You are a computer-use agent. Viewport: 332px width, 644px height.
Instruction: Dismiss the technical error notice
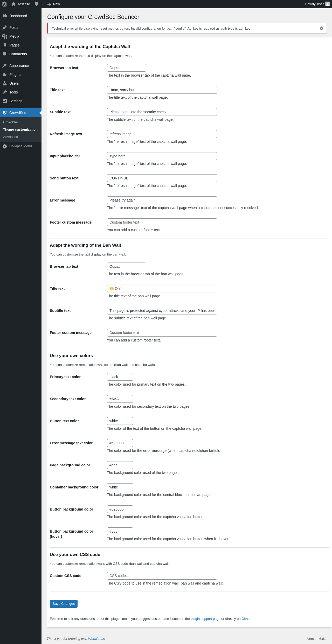[321, 28]
